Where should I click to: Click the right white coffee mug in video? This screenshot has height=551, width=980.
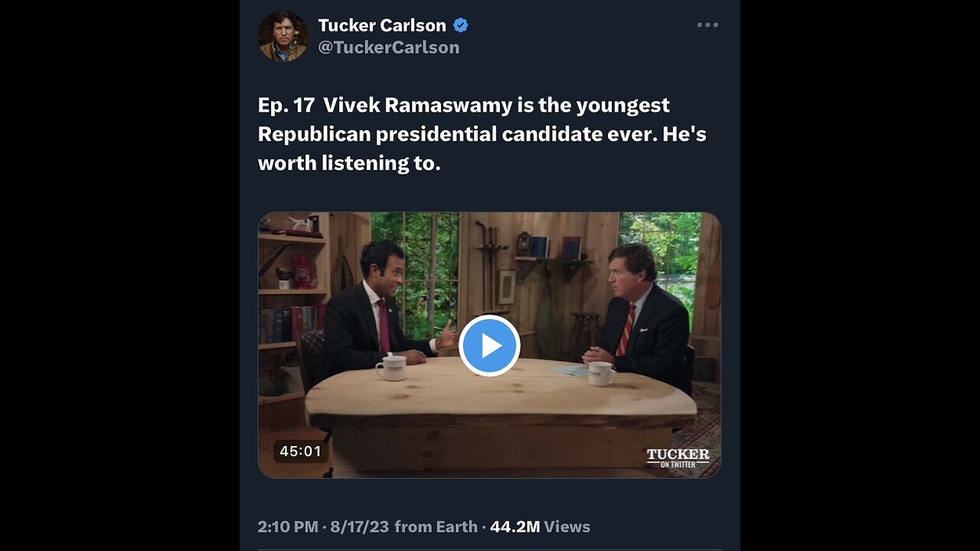pyautogui.click(x=601, y=373)
